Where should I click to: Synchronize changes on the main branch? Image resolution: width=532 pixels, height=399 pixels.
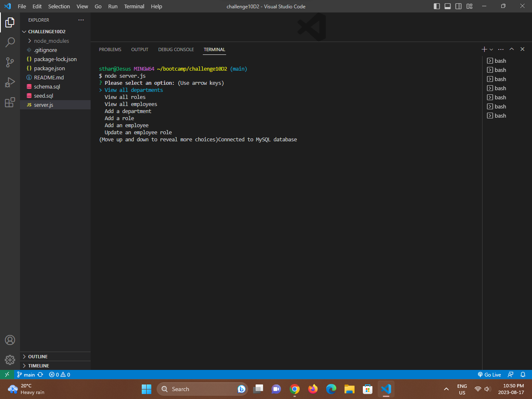coord(40,374)
